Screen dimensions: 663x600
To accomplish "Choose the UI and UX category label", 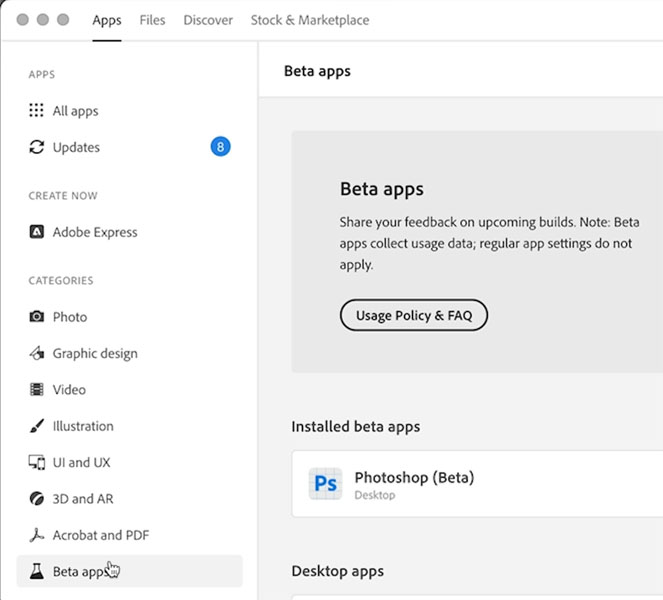I will pyautogui.click(x=82, y=462).
